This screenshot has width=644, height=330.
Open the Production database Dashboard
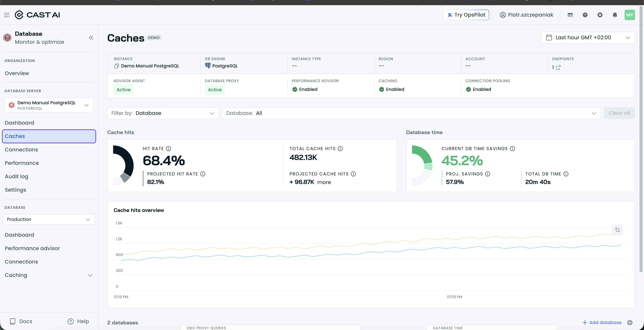click(x=19, y=235)
